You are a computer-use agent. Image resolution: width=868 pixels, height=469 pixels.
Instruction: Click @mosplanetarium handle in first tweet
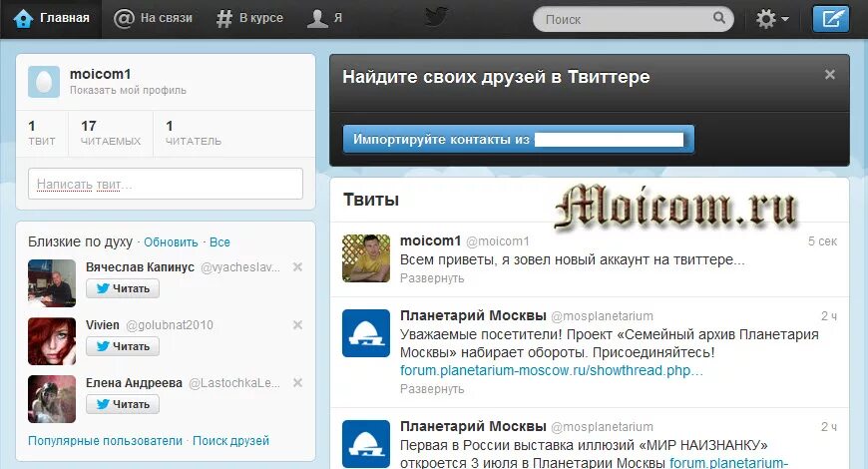pyautogui.click(x=603, y=316)
